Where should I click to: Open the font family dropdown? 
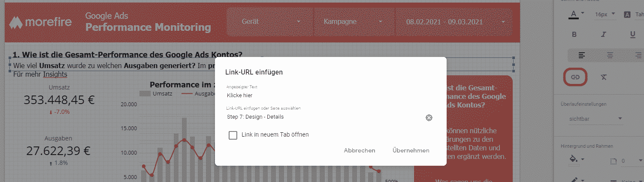point(639,15)
